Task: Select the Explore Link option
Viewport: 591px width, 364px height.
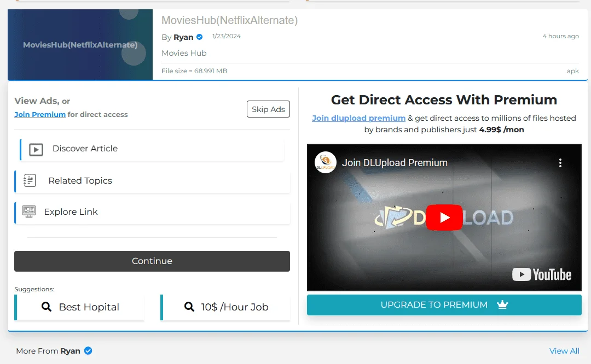Action: tap(152, 212)
